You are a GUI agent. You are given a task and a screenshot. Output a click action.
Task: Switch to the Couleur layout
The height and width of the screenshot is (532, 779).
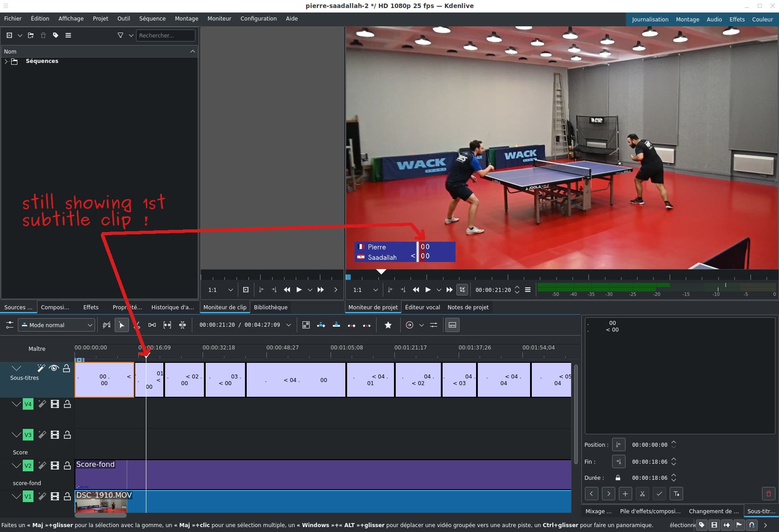click(762, 20)
